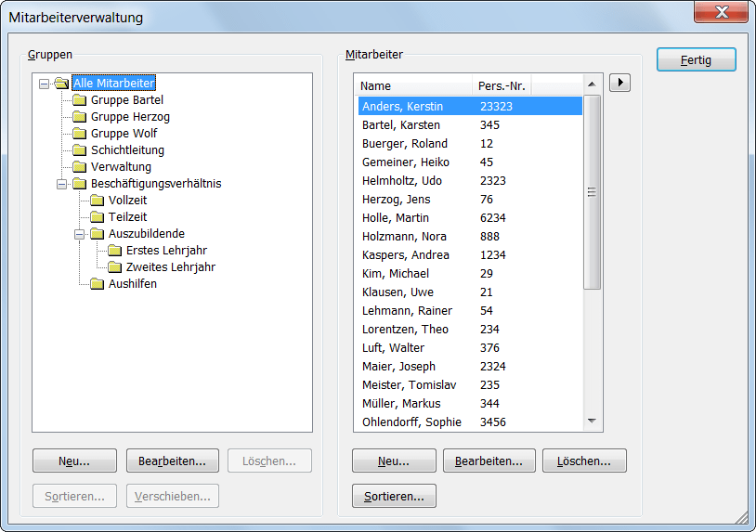The image size is (756, 532).
Task: Click Löschen under the Mitarbeiter list
Action: coord(584,461)
